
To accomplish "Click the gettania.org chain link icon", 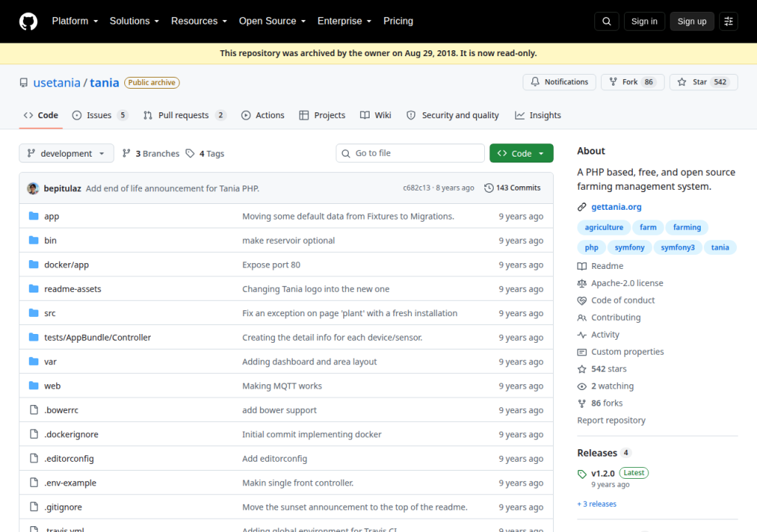I will pos(582,207).
